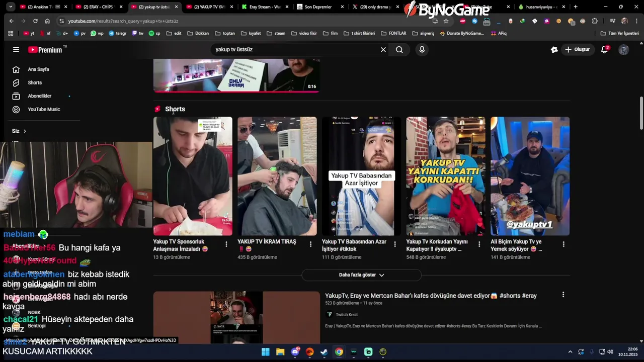Image resolution: width=644 pixels, height=362 pixels.
Task: Switch to the Anakinn TV tab
Action: pos(40,7)
